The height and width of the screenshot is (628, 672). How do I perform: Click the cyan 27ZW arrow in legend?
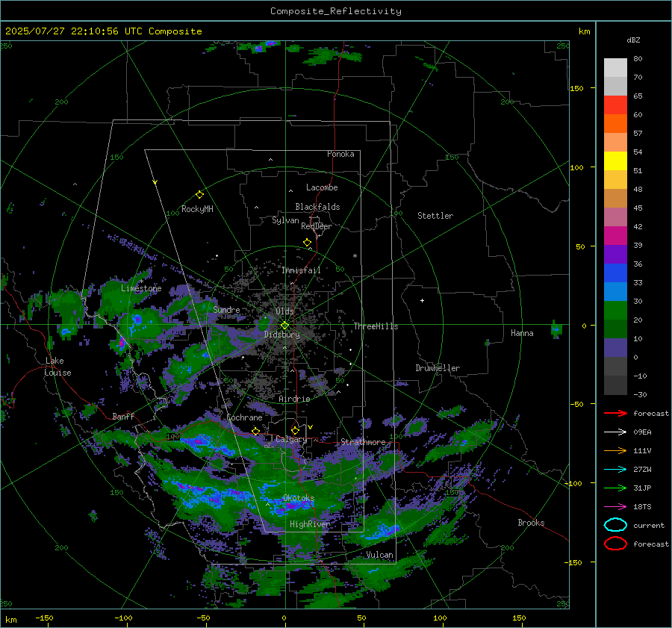[x=615, y=470]
